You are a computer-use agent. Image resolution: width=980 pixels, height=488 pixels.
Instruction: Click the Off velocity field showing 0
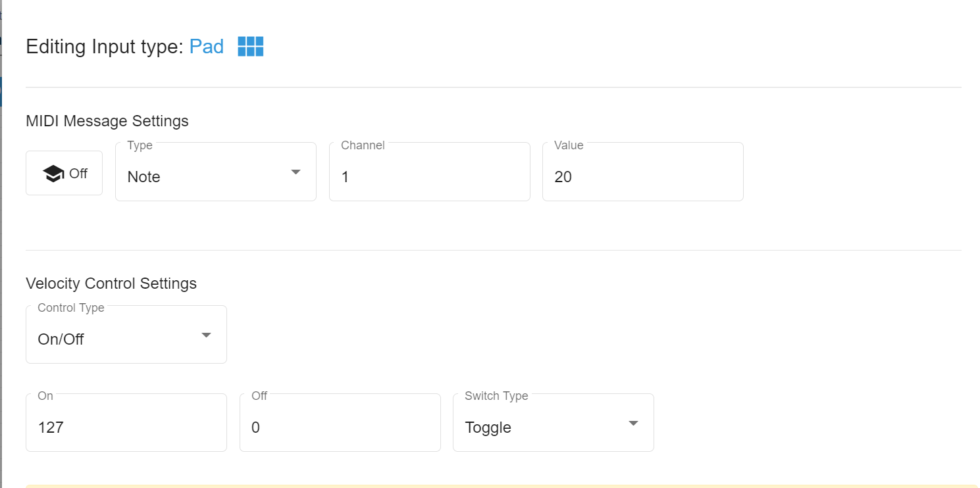coord(340,427)
